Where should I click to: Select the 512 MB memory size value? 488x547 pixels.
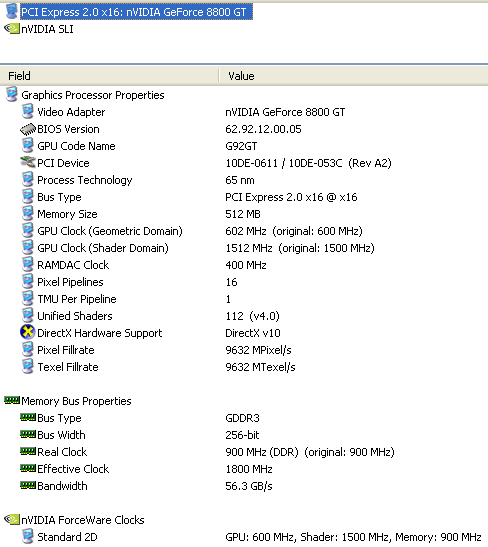coord(243,214)
